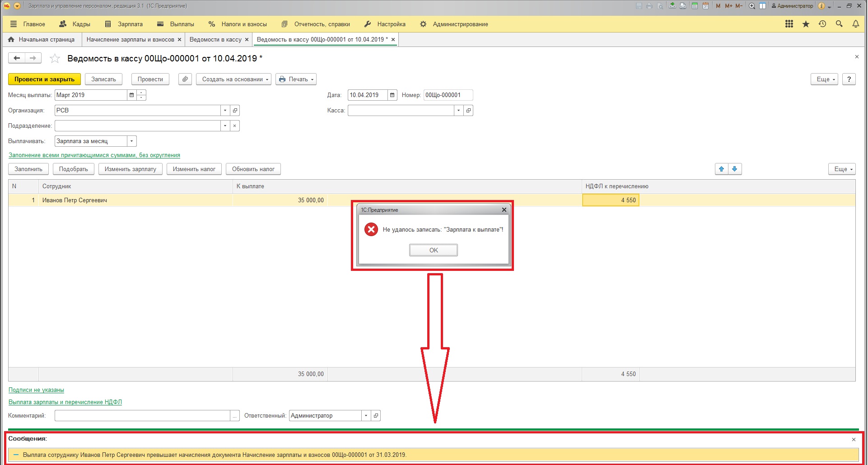The image size is (868, 465).
Task: Click the Комментарий text field
Action: (142, 416)
